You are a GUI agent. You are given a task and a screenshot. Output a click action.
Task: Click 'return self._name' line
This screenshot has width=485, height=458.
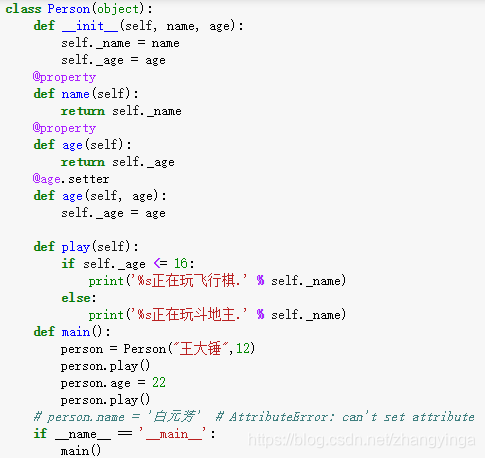(x=121, y=111)
